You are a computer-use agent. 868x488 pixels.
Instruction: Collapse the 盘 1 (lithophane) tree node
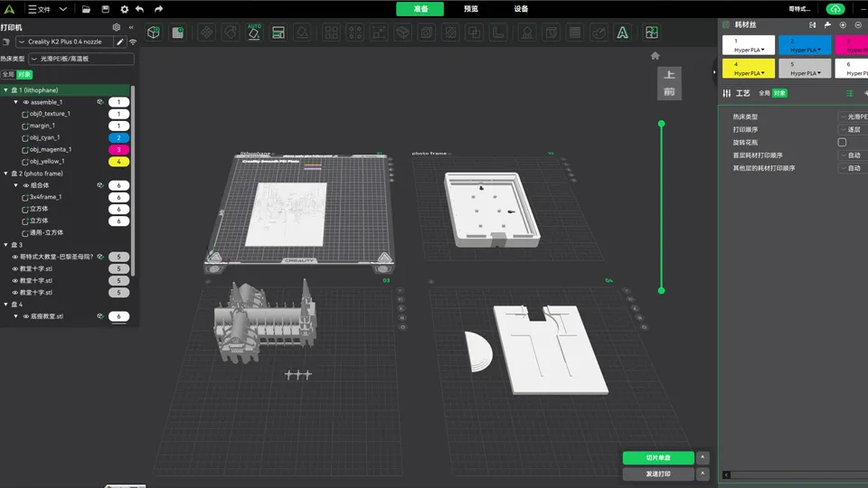pos(6,89)
